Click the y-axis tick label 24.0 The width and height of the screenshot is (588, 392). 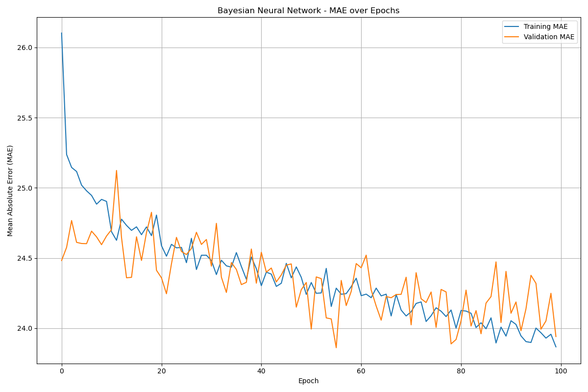click(25, 328)
